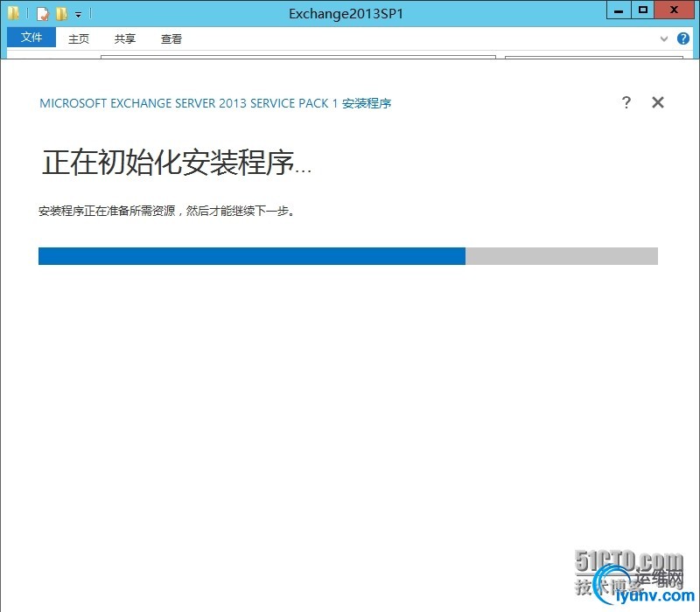Click the setup initialization progress bar
The height and width of the screenshot is (612, 700).
tap(348, 256)
